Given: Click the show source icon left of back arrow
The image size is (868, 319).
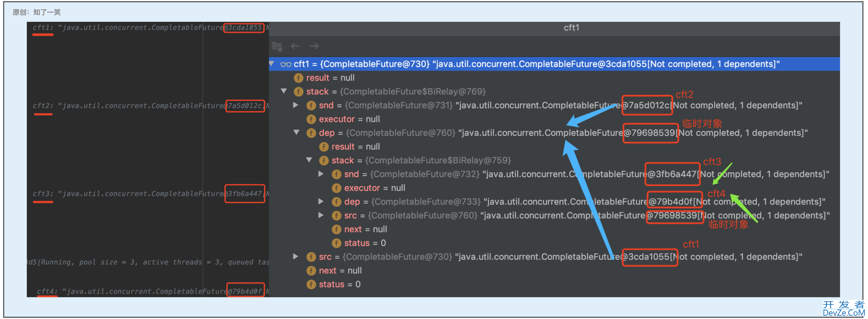Looking at the screenshot, I should pyautogui.click(x=277, y=46).
